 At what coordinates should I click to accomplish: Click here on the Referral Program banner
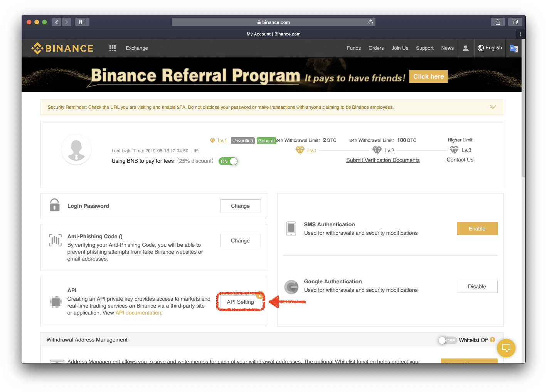(429, 76)
